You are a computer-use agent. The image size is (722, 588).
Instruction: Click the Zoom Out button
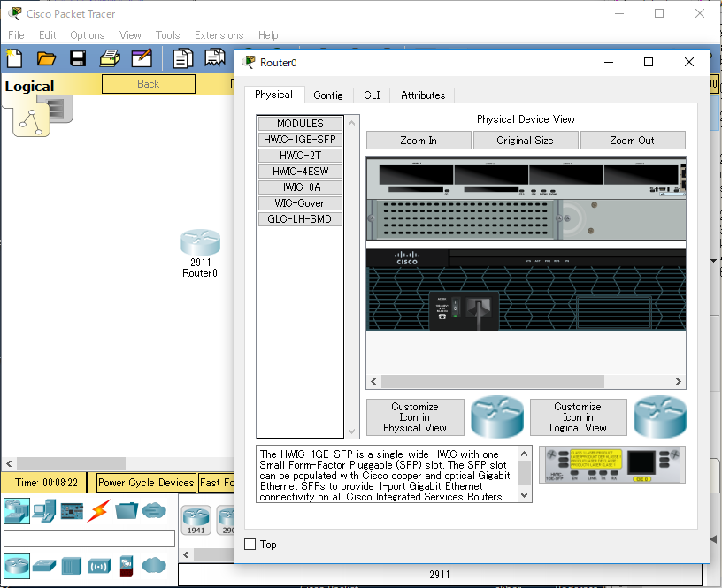click(x=633, y=141)
